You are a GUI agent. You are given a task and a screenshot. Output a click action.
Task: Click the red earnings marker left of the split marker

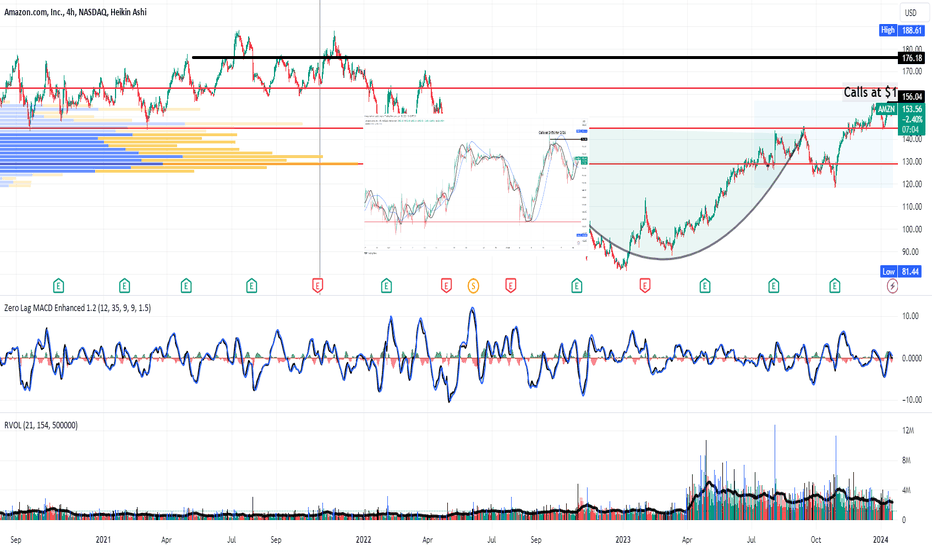click(x=446, y=286)
